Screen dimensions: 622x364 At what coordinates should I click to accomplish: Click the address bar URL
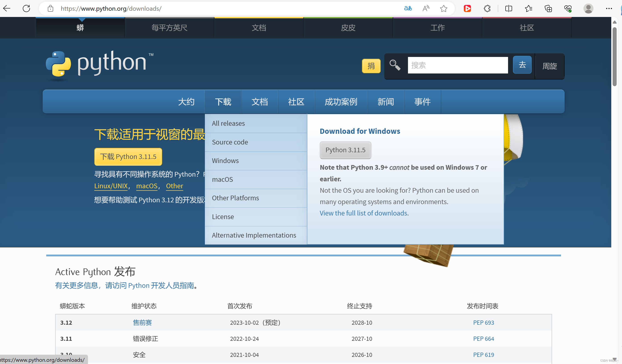(x=111, y=8)
